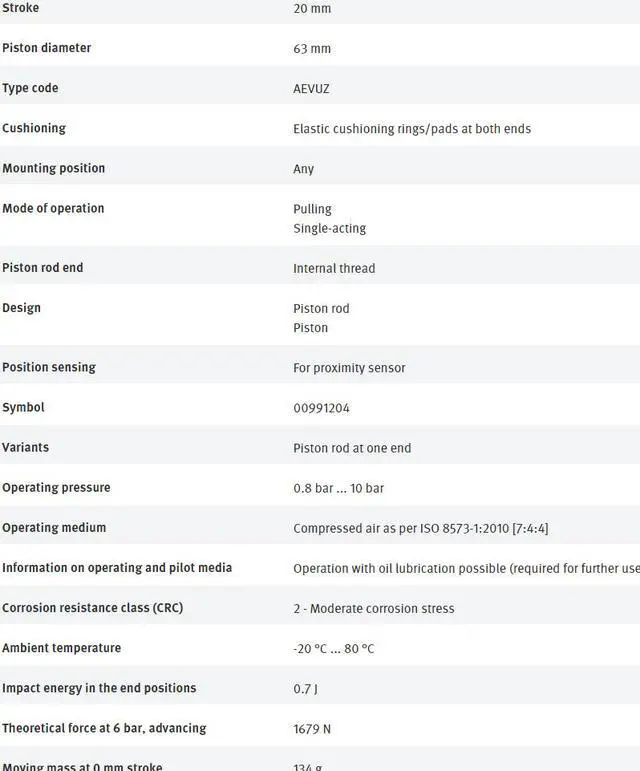Click the AEVUZ type code value
This screenshot has width=640, height=771.
pyautogui.click(x=311, y=88)
